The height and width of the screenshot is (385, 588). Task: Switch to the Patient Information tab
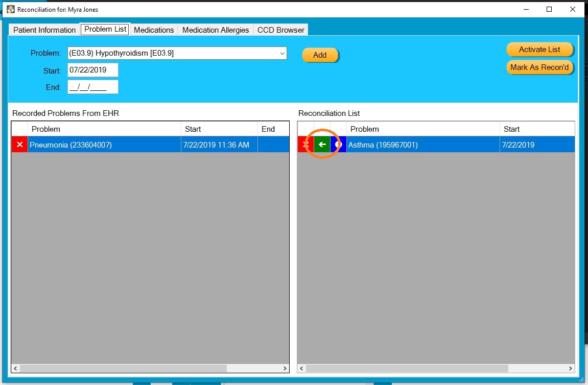coord(44,30)
